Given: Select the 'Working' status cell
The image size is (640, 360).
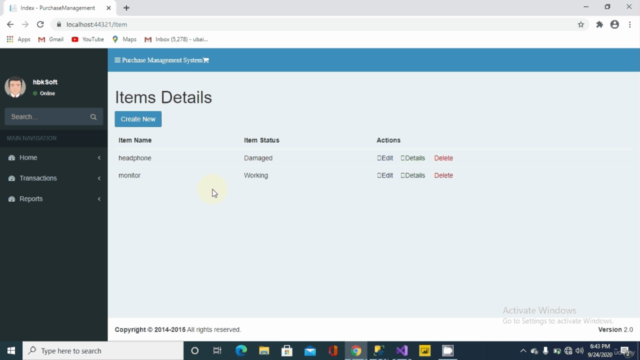Looking at the screenshot, I should [x=256, y=176].
